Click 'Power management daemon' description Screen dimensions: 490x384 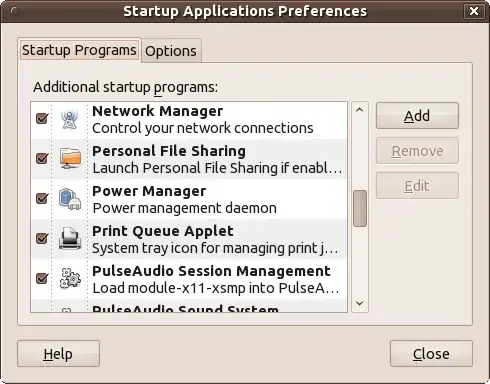pyautogui.click(x=185, y=208)
